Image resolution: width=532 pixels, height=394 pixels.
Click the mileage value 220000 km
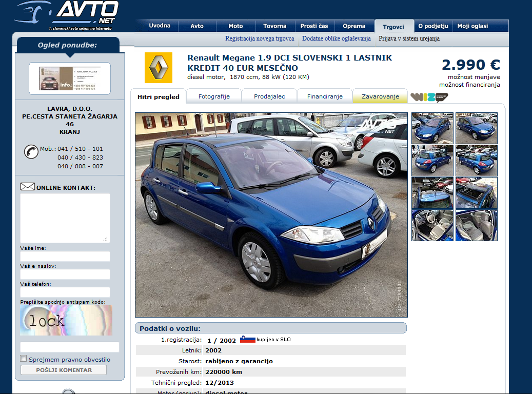pyautogui.click(x=224, y=372)
